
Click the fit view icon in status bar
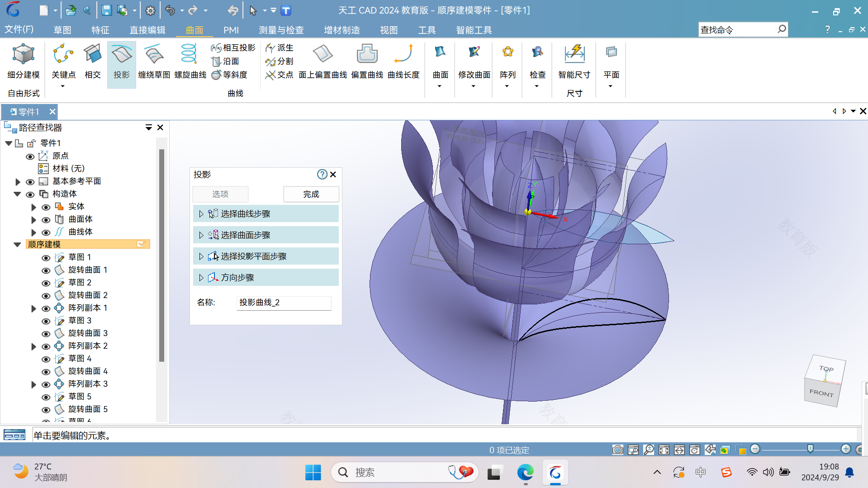pyautogui.click(x=664, y=450)
